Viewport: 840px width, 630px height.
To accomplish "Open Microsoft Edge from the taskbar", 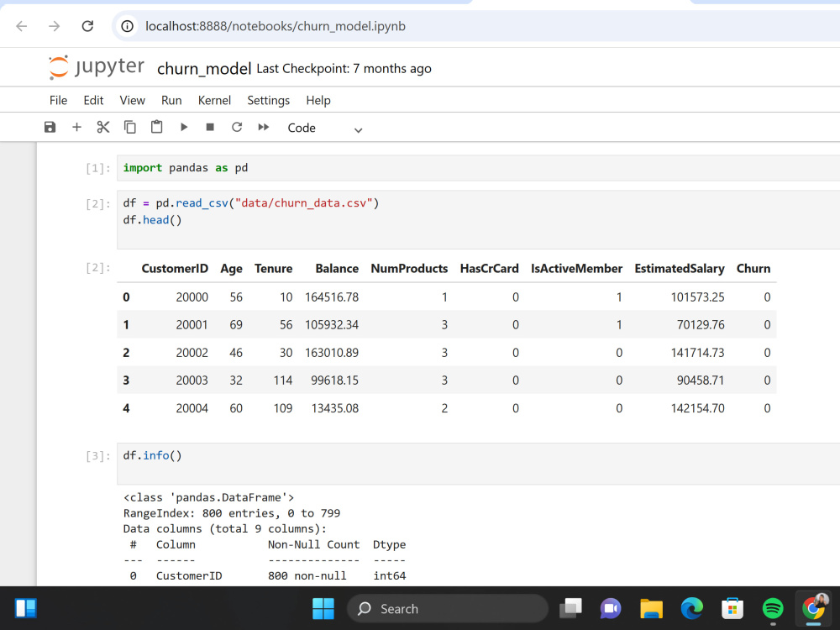I will tap(691, 608).
